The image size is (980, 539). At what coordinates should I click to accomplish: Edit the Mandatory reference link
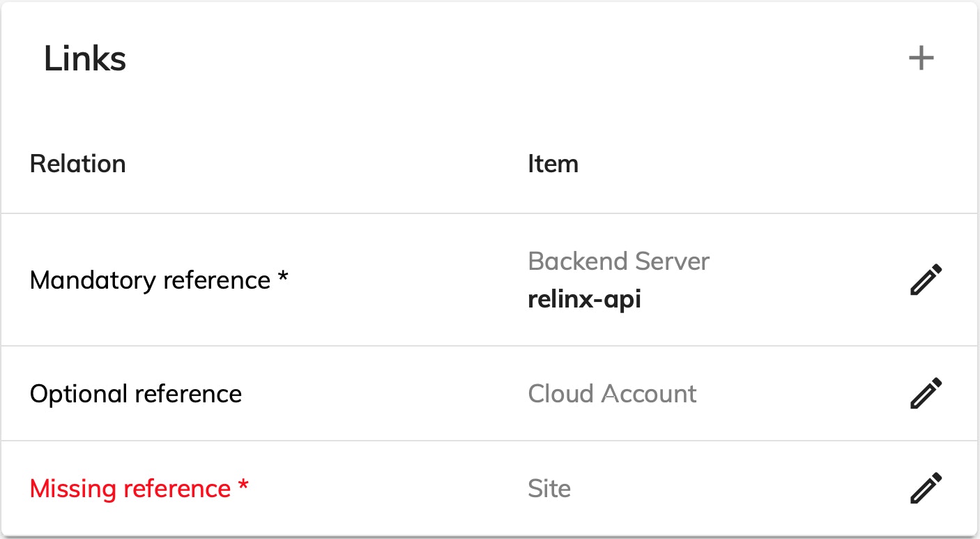[926, 280]
